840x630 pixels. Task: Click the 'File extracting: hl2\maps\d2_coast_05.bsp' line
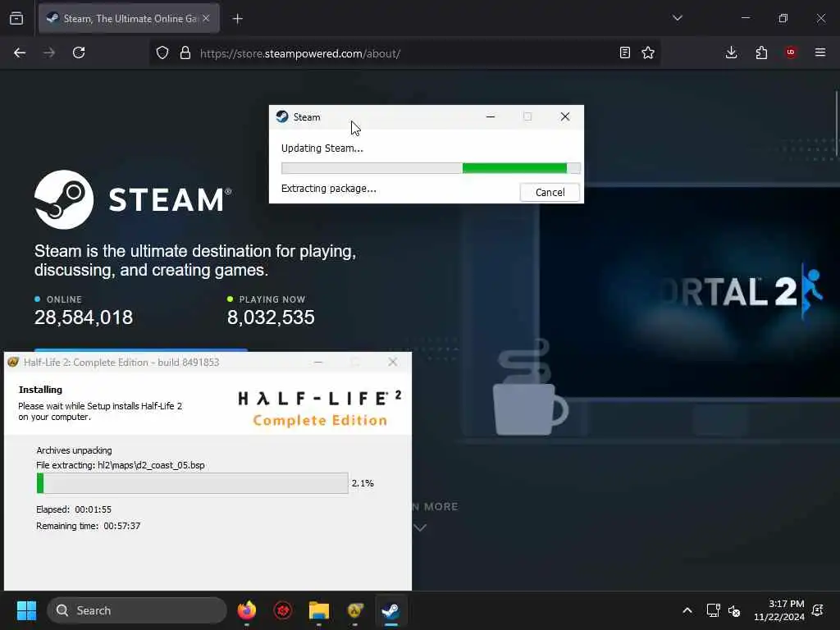121,465
